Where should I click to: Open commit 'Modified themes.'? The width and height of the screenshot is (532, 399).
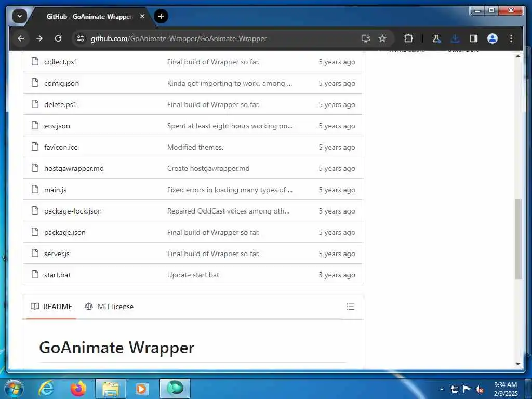pos(195,147)
